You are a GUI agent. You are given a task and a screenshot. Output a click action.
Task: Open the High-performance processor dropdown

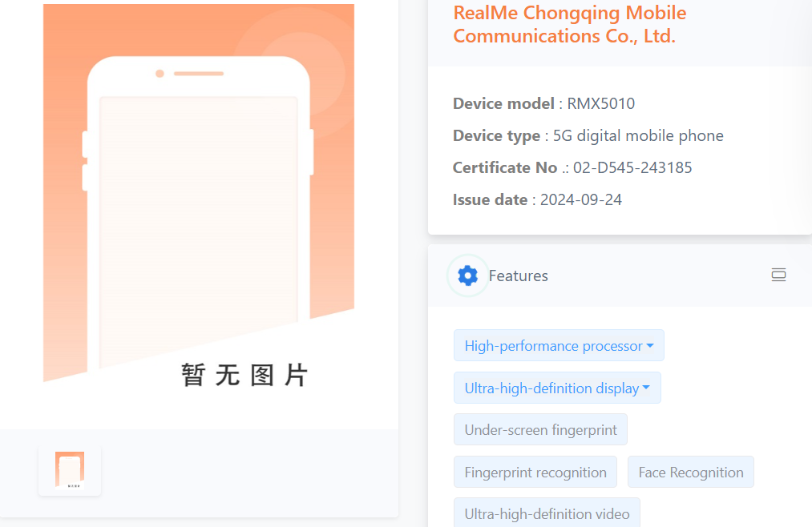[x=559, y=346]
